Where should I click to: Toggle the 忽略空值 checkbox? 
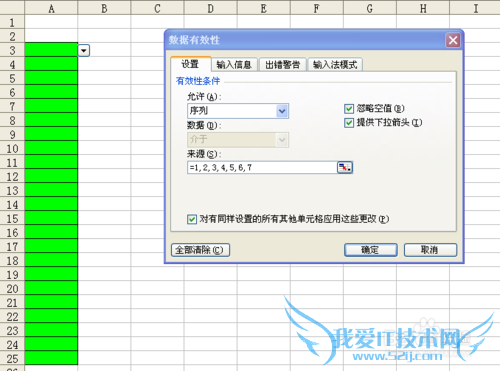pyautogui.click(x=349, y=109)
